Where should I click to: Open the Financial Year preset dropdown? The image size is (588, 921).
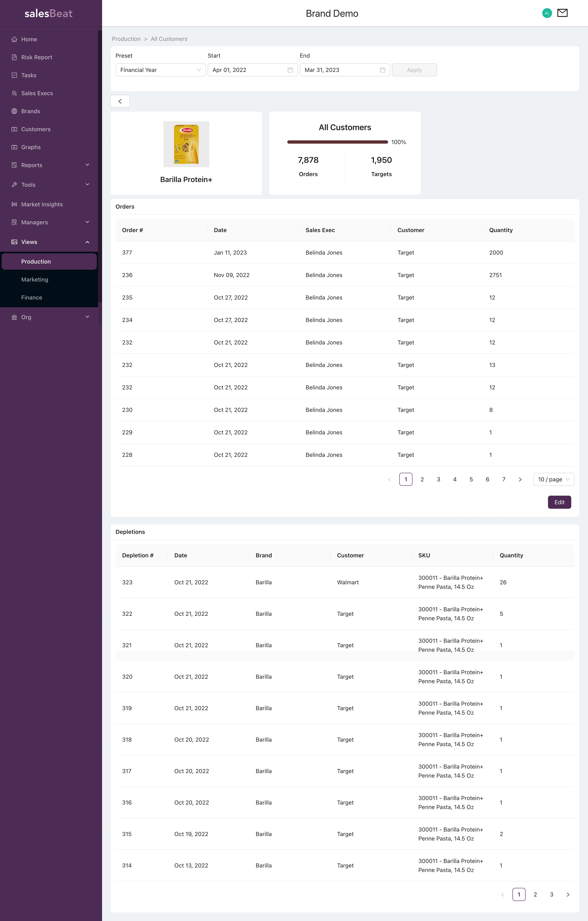160,70
